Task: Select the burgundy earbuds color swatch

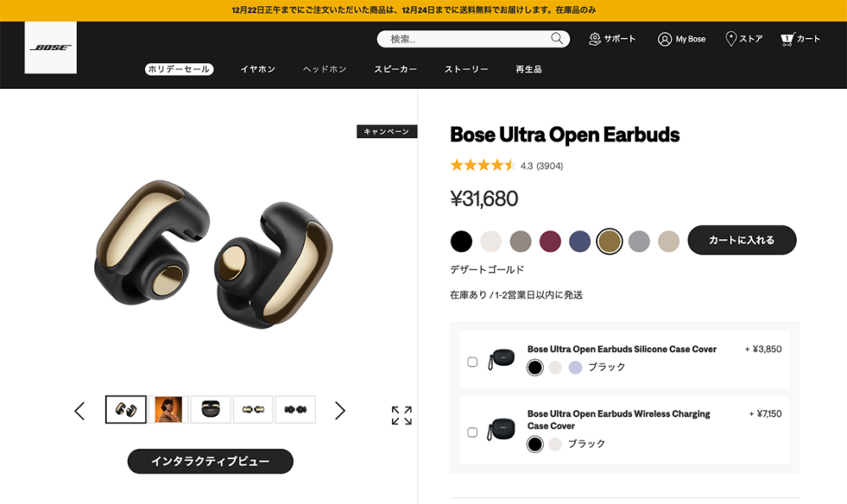Action: point(550,241)
